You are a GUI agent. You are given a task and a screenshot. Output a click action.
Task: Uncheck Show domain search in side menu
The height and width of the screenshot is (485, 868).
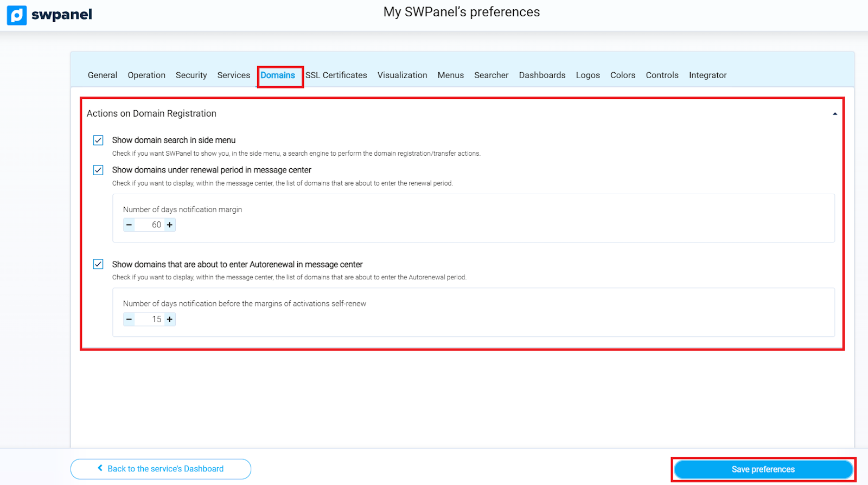click(98, 141)
